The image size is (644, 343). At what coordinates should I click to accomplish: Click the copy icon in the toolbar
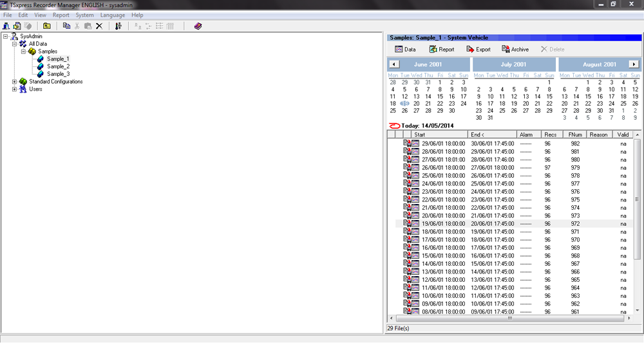point(66,26)
